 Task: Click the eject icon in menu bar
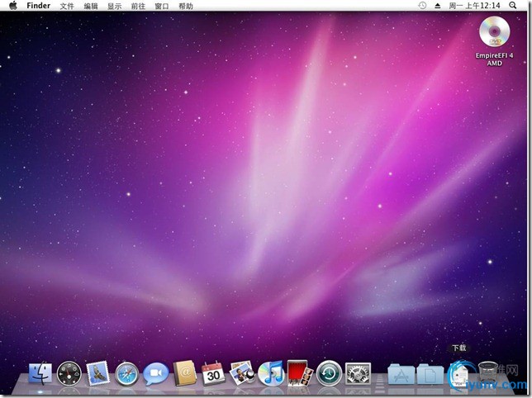click(438, 6)
